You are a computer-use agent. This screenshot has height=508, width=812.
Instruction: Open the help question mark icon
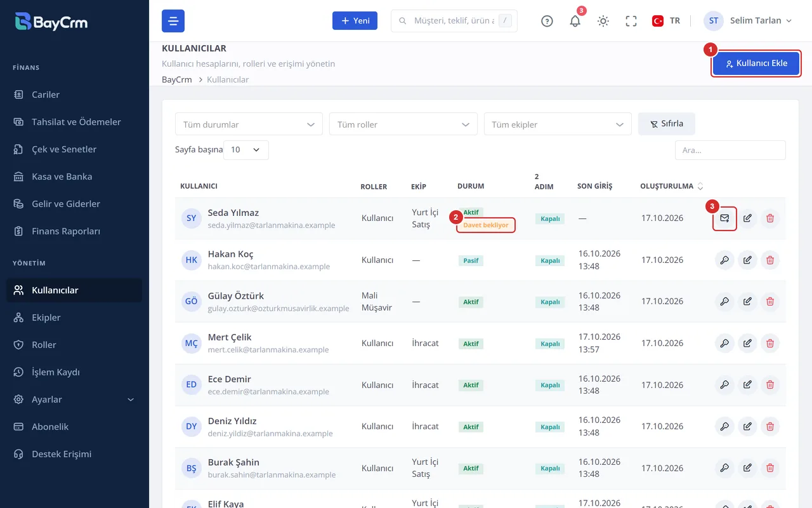point(547,21)
